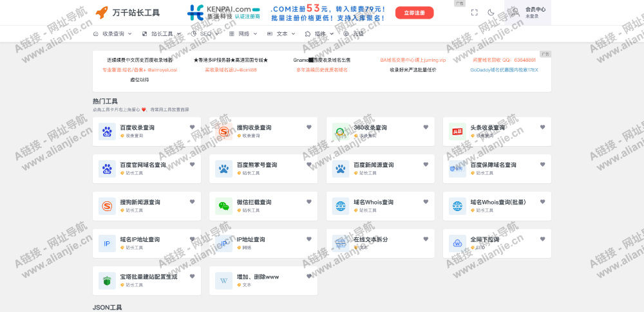Open the 域名Whois查询 globe icon

point(341,206)
